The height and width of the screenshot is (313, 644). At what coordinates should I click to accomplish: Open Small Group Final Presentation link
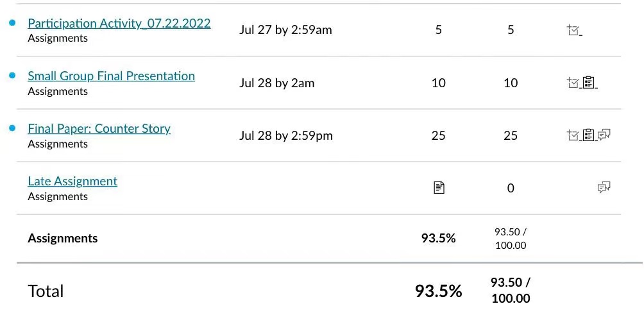(112, 76)
